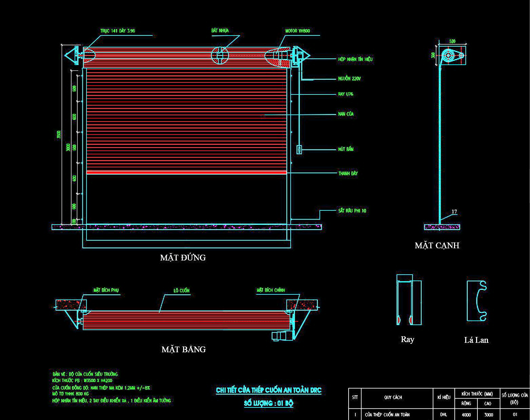The height and width of the screenshot is (420, 530).
Task: Click the NGUỒN 220V annotation text
Action: (349, 79)
